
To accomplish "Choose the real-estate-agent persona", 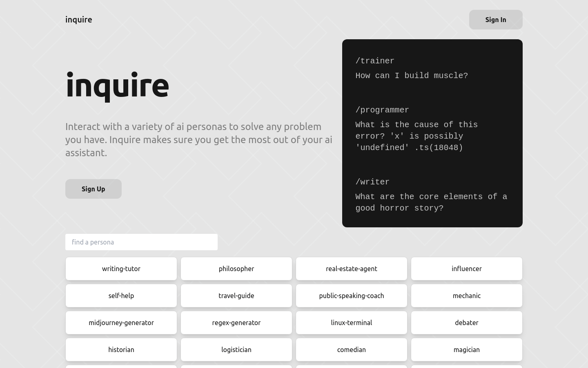I will click(352, 269).
